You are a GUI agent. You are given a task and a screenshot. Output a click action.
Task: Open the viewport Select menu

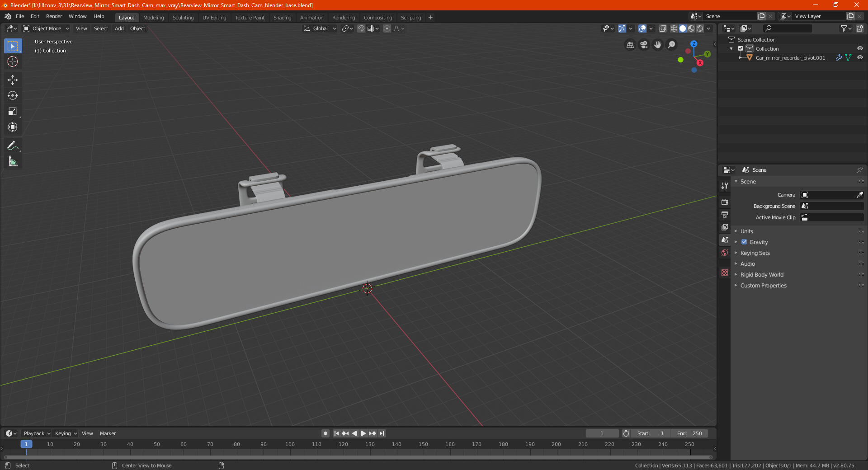[x=101, y=28]
